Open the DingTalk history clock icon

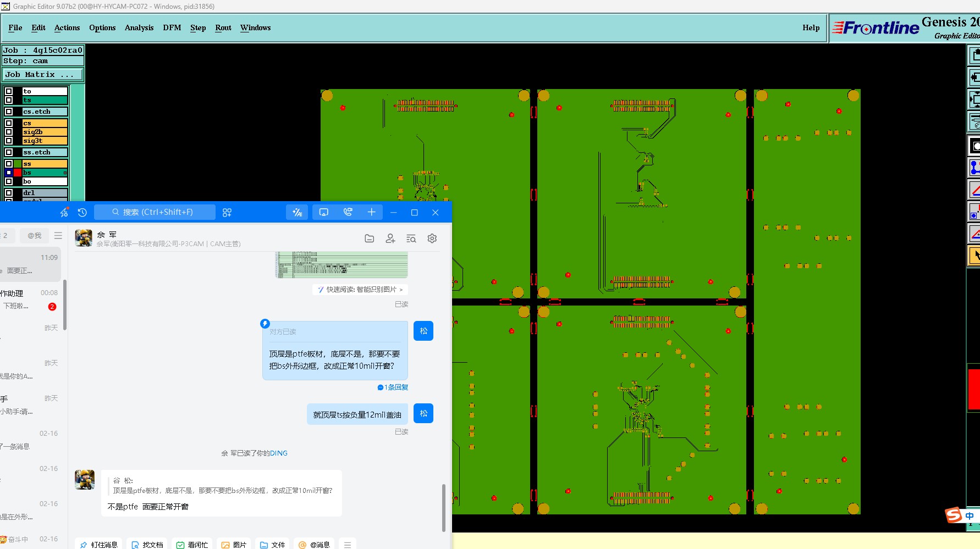(x=82, y=213)
